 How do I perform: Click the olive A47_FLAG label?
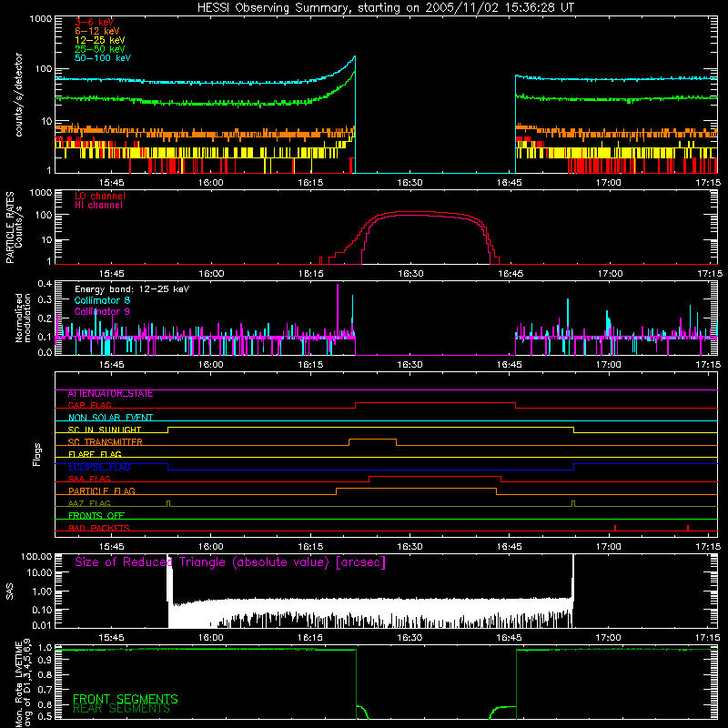click(x=89, y=503)
